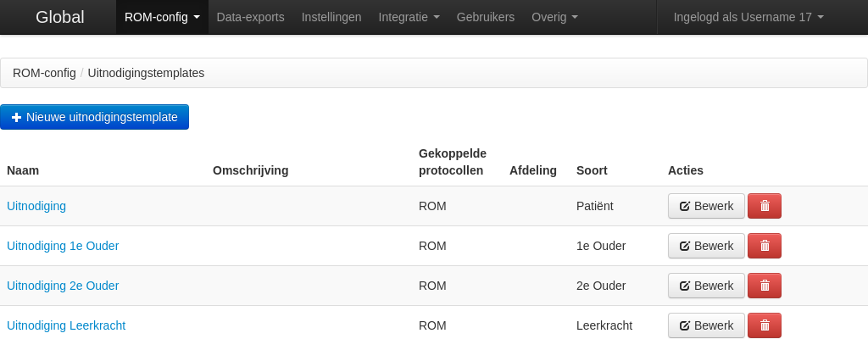
Task: Open the logged-in Username 17 menu
Action: tap(748, 17)
